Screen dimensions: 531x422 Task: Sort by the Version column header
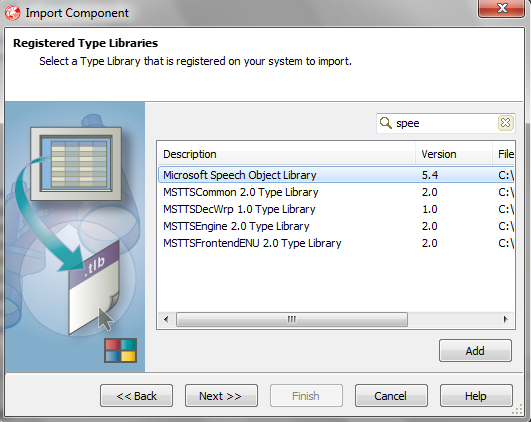pyautogui.click(x=454, y=154)
